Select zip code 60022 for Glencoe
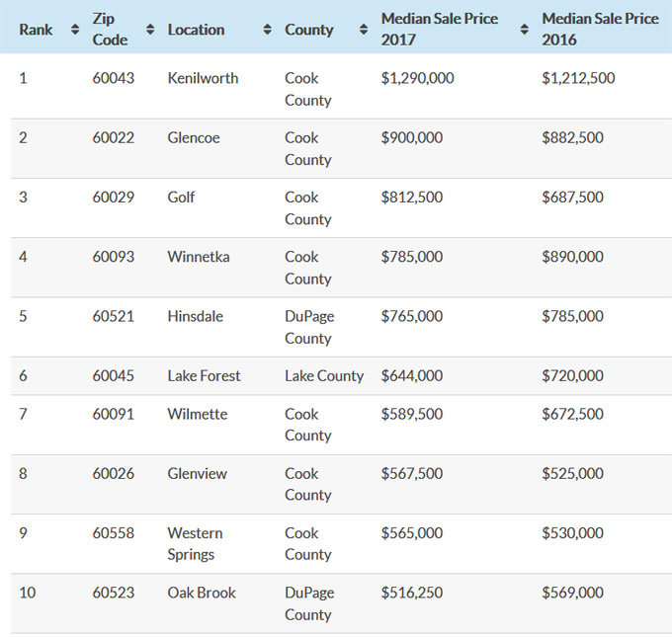Image resolution: width=672 pixels, height=637 pixels. pos(114,137)
